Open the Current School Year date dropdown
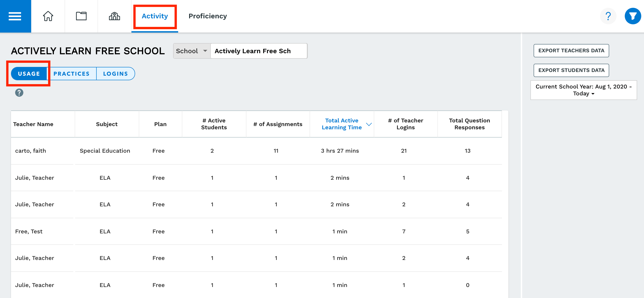This screenshot has width=644, height=298. click(x=584, y=90)
